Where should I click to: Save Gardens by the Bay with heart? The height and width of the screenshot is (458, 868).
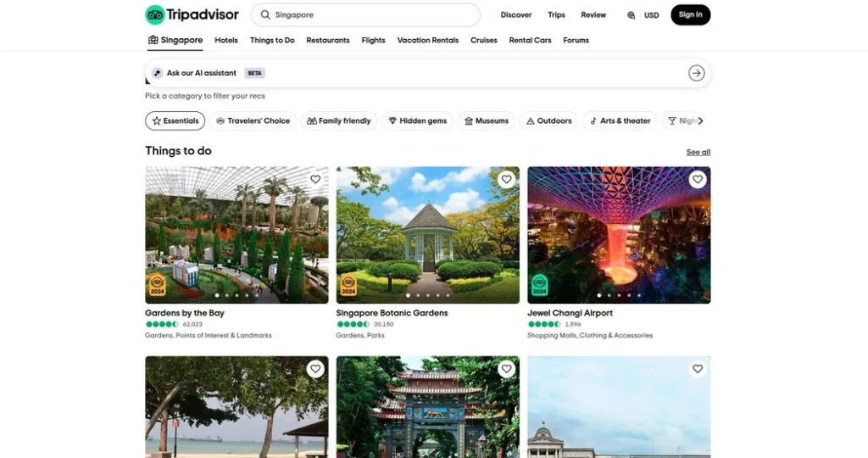[315, 180]
